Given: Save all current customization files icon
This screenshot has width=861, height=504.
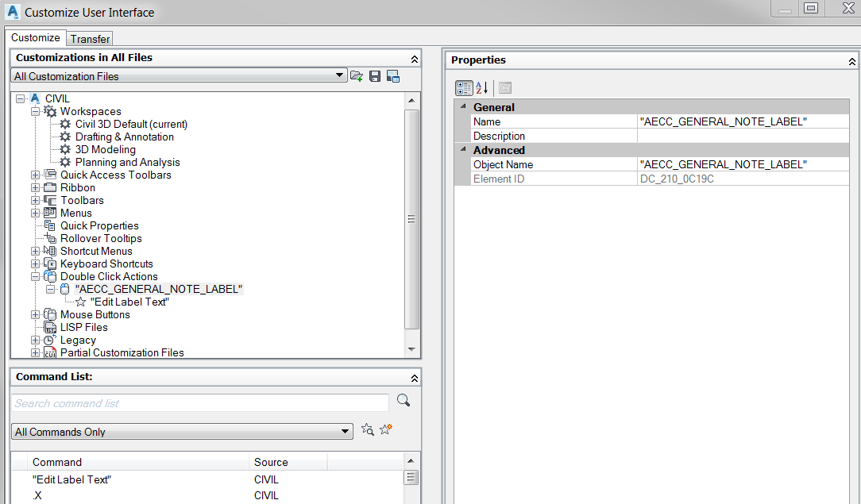Looking at the screenshot, I should pos(375,76).
